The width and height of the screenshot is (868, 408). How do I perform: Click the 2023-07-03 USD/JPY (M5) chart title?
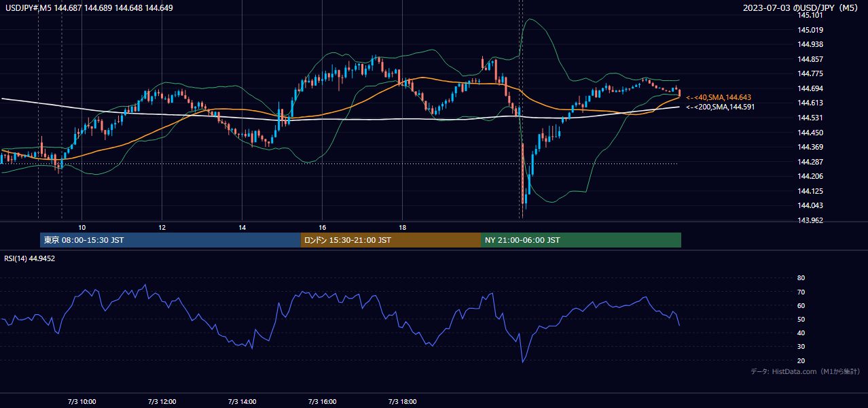(801, 7)
